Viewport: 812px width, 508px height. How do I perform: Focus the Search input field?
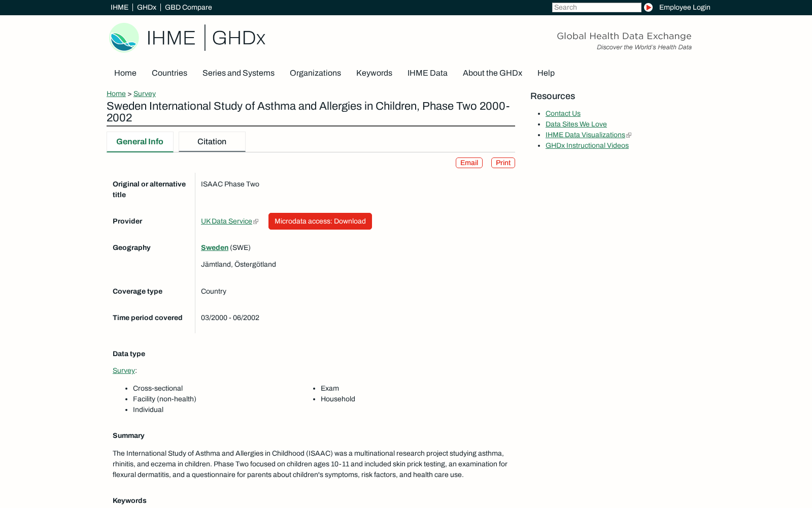pos(596,7)
